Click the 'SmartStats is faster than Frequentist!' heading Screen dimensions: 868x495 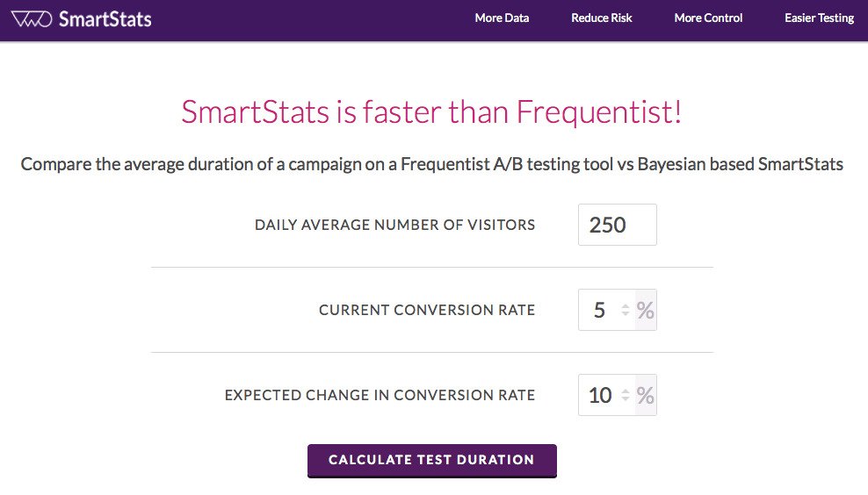click(431, 111)
